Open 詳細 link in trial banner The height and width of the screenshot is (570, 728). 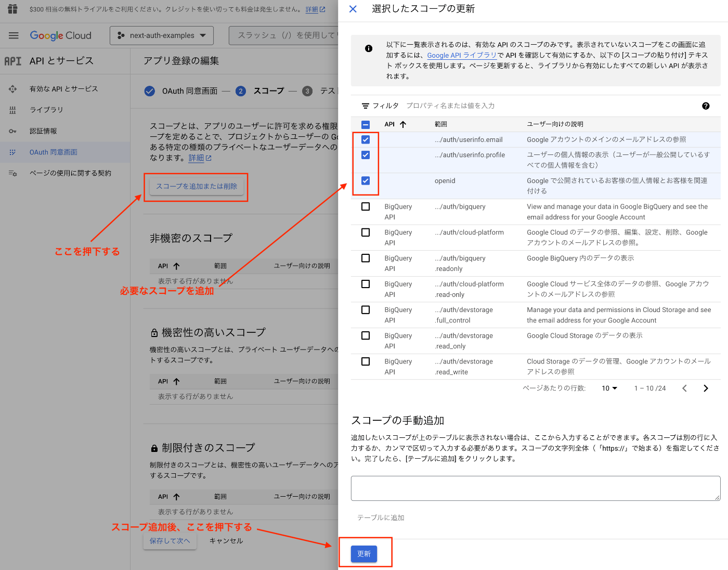(x=315, y=9)
